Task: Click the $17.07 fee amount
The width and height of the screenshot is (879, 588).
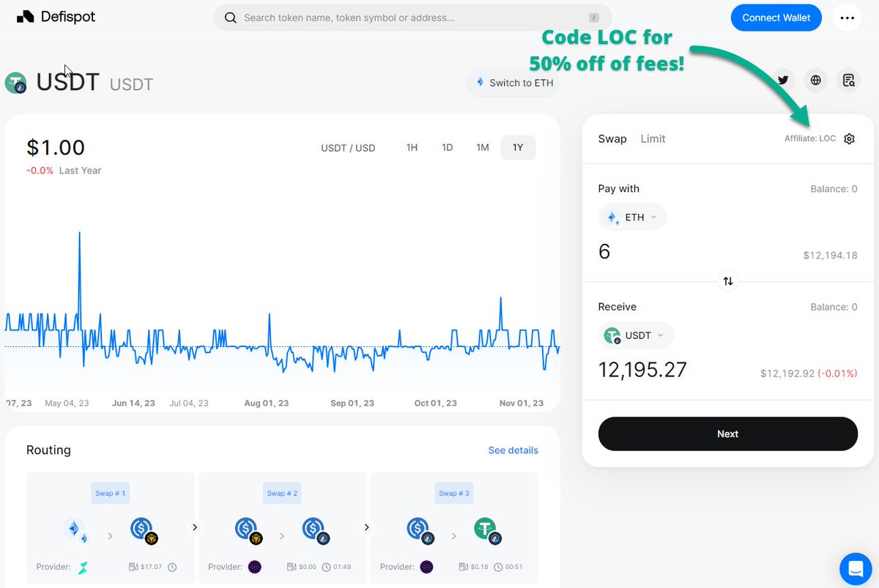Action: (x=152, y=567)
